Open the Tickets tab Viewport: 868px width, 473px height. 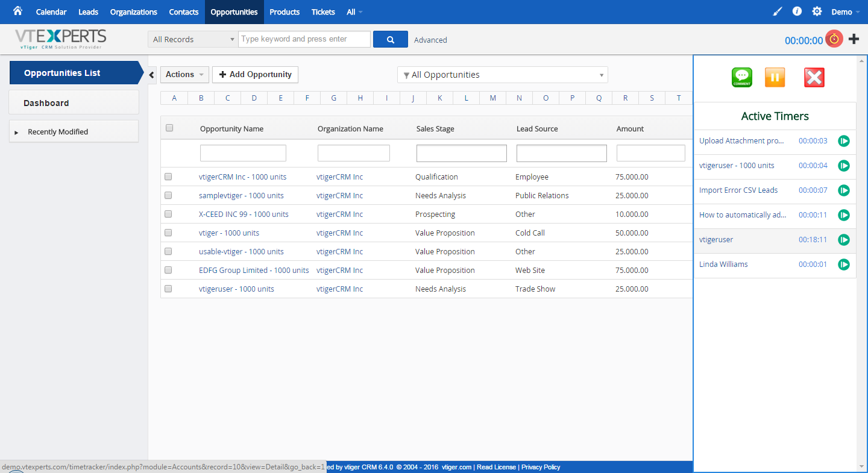coord(323,12)
